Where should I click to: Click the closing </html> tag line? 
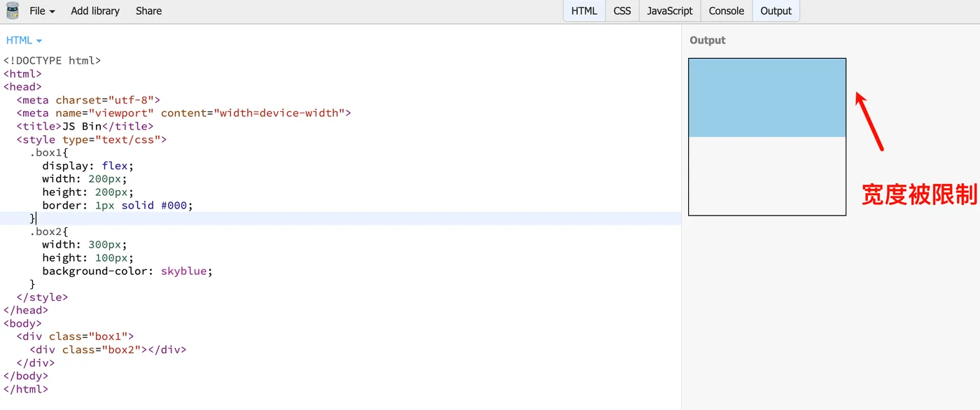pos(26,390)
